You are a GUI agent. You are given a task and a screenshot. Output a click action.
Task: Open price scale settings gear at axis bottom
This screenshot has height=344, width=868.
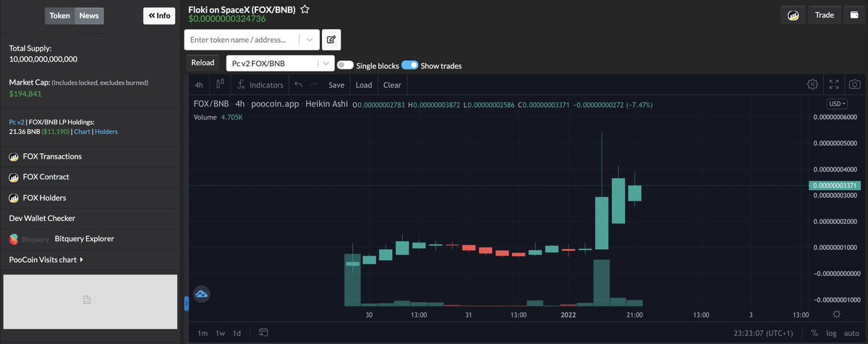[x=836, y=314]
